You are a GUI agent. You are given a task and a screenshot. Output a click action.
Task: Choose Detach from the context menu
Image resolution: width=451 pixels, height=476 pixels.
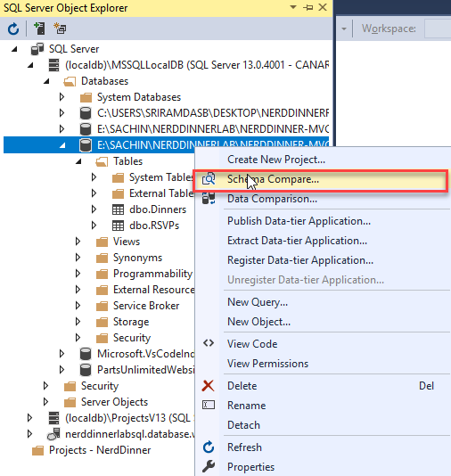tap(243, 425)
